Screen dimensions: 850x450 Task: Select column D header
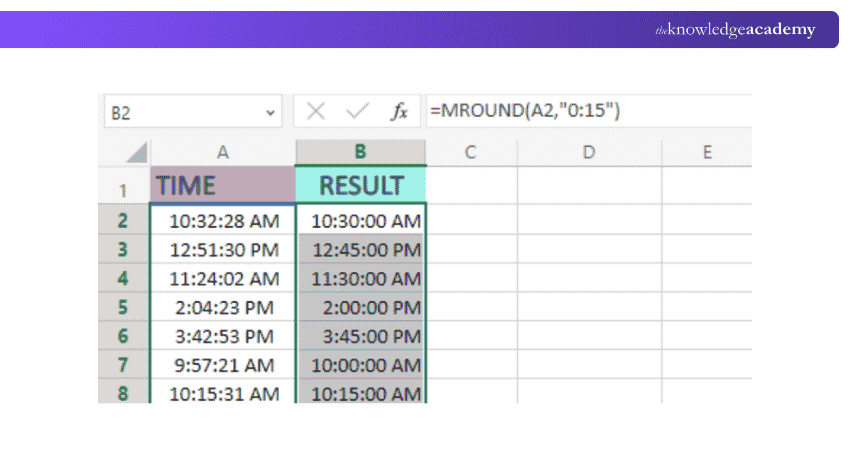(x=589, y=152)
